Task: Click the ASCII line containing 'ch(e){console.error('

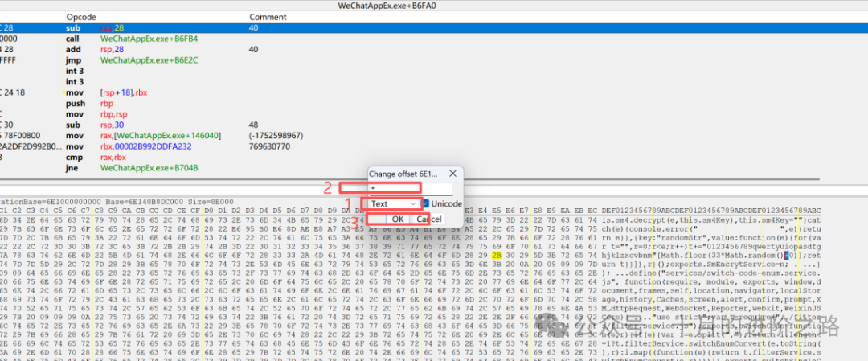Action: 710,228
